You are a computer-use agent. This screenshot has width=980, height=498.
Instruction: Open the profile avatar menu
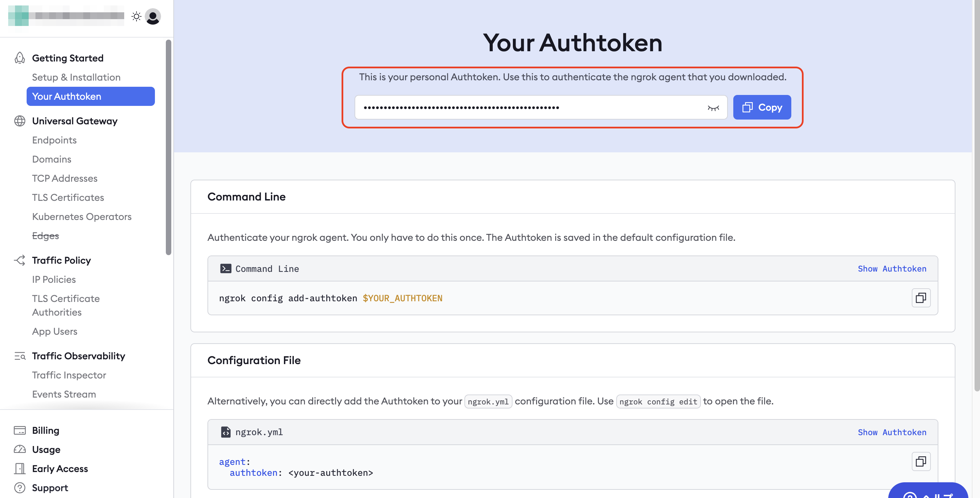coord(153,16)
